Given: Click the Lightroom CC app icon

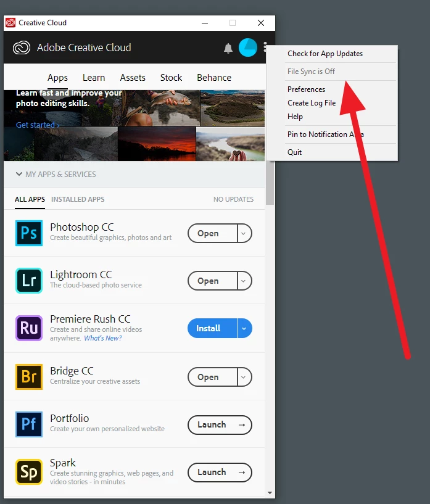Looking at the screenshot, I should (x=29, y=281).
